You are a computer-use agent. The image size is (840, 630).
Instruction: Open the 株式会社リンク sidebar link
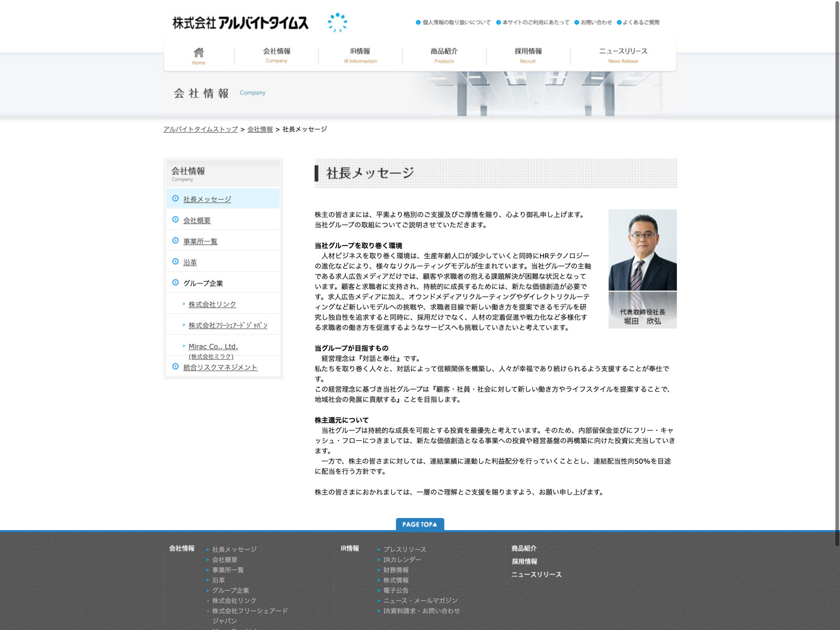pyautogui.click(x=212, y=304)
